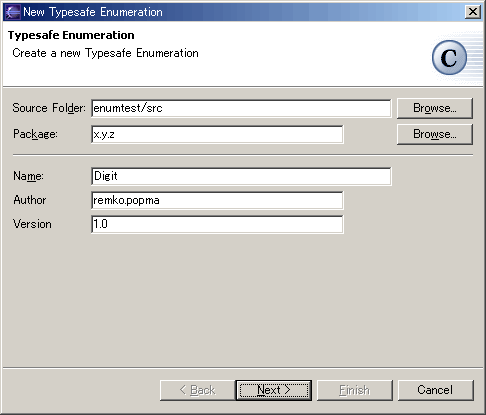This screenshot has width=486, height=415.
Task: Click the disabled Finish button
Action: click(355, 390)
